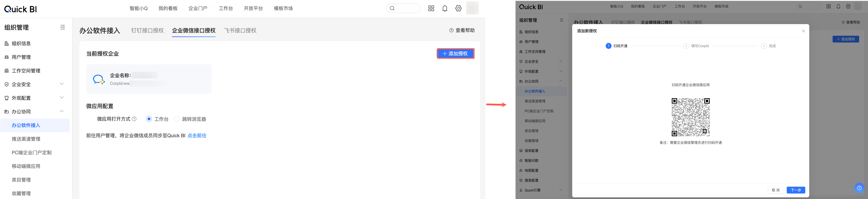This screenshot has width=868, height=199.
Task: Click the dimmed 添加授权 button behind the dialog
Action: pos(846,39)
